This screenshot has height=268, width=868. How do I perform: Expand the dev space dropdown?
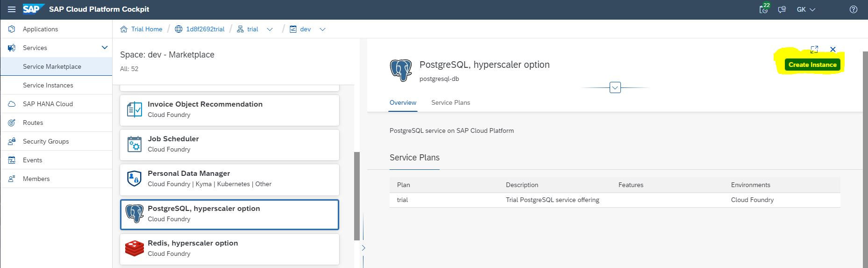pyautogui.click(x=322, y=29)
